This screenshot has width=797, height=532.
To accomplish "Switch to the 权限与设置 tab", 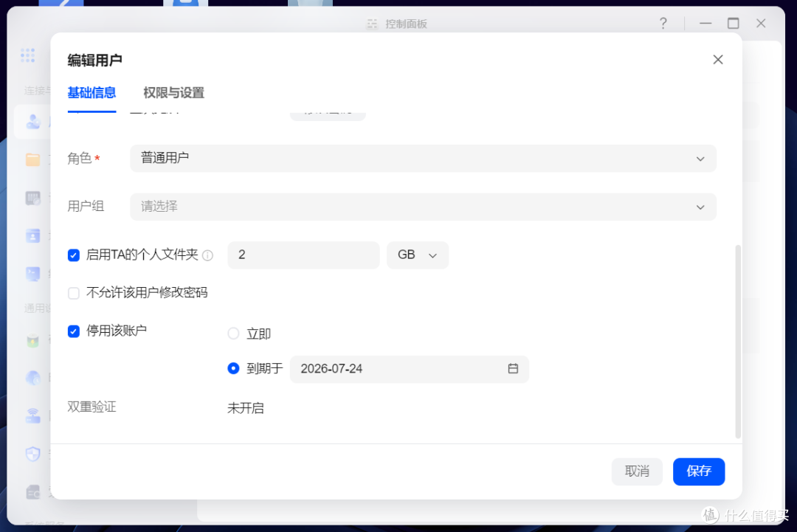I will 174,93.
